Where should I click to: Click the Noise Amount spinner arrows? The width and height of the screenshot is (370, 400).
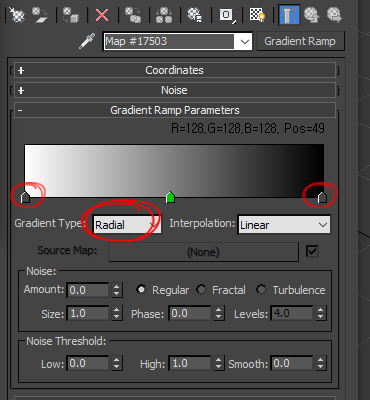116,290
